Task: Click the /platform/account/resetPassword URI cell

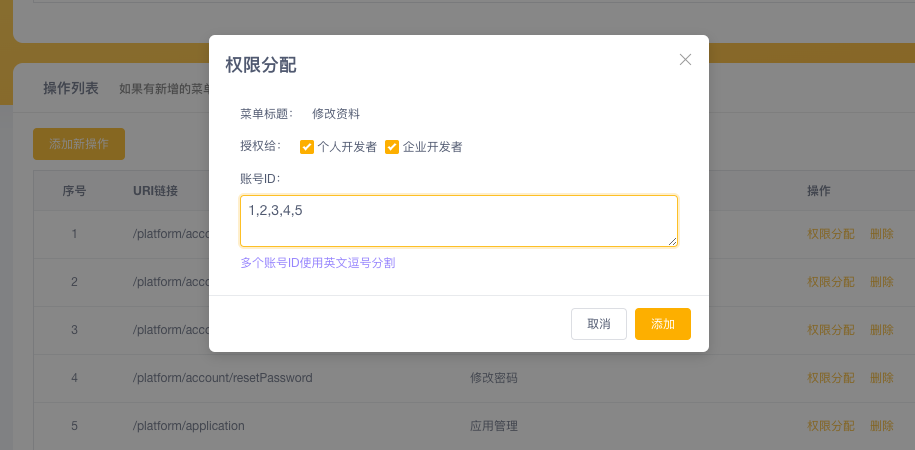Action: coord(222,378)
